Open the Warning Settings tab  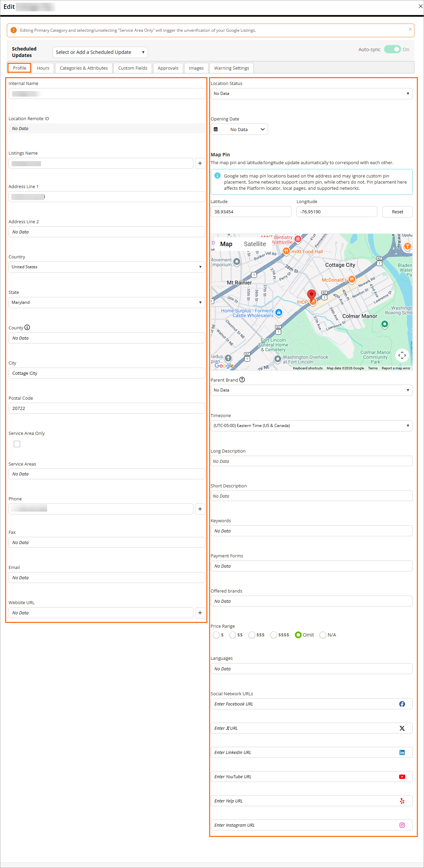tap(232, 68)
